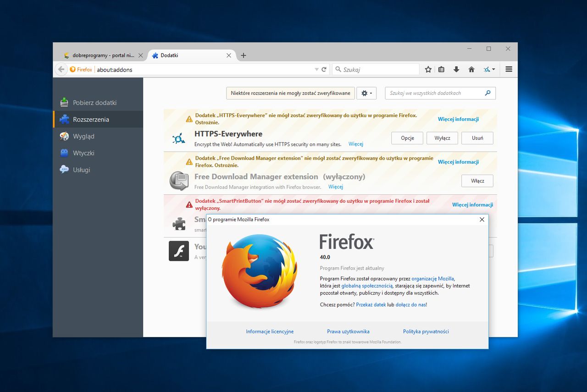The height and width of the screenshot is (392, 587).
Task: Click the Firefox logo in About dialog
Action: pyautogui.click(x=259, y=271)
